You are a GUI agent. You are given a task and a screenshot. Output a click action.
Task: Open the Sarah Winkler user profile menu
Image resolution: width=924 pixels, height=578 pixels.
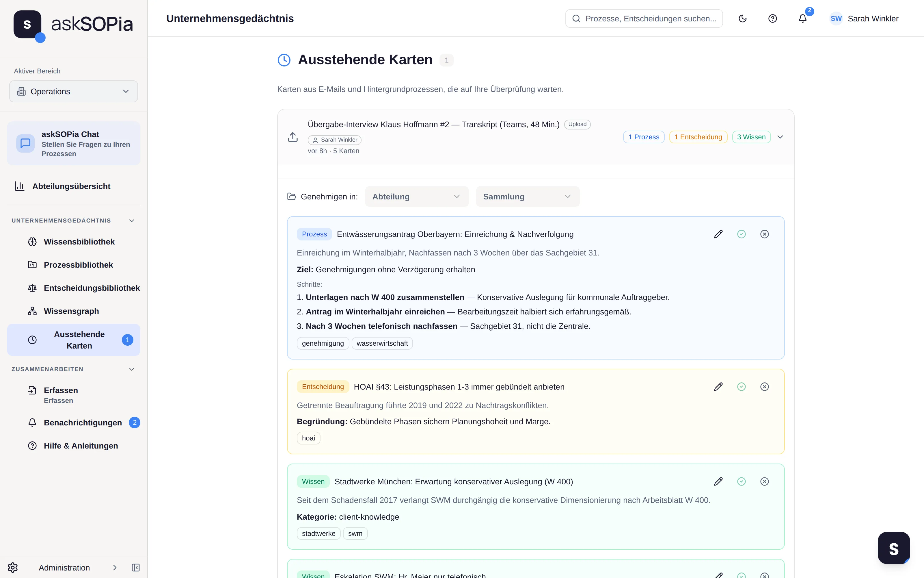(864, 18)
